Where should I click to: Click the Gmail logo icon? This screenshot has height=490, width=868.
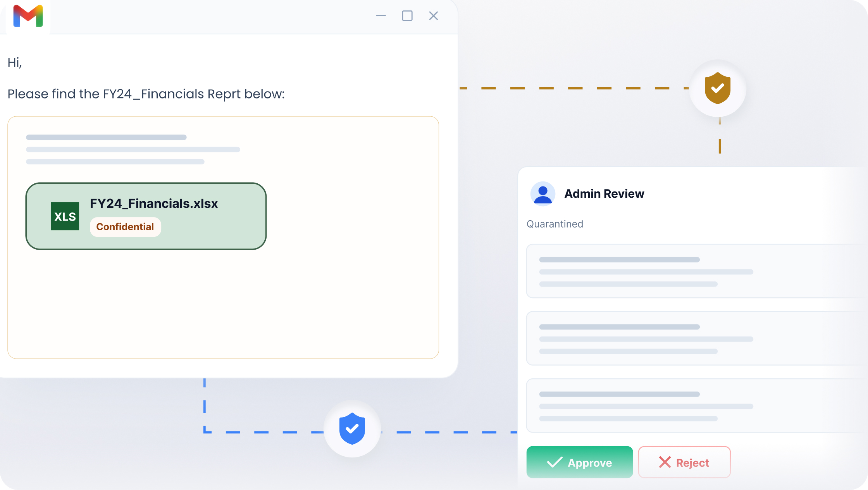point(28,16)
